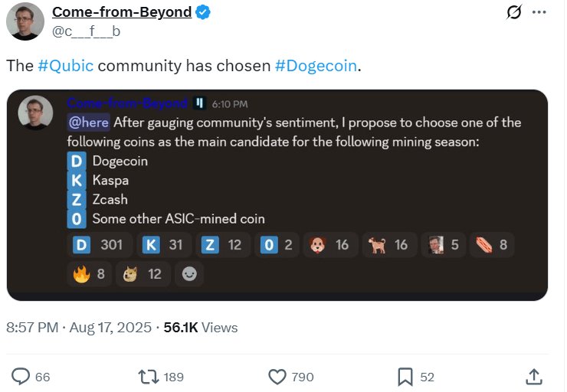Viewport: 567px width, 392px height.
Task: Bookmark this tweet
Action: click(x=405, y=377)
